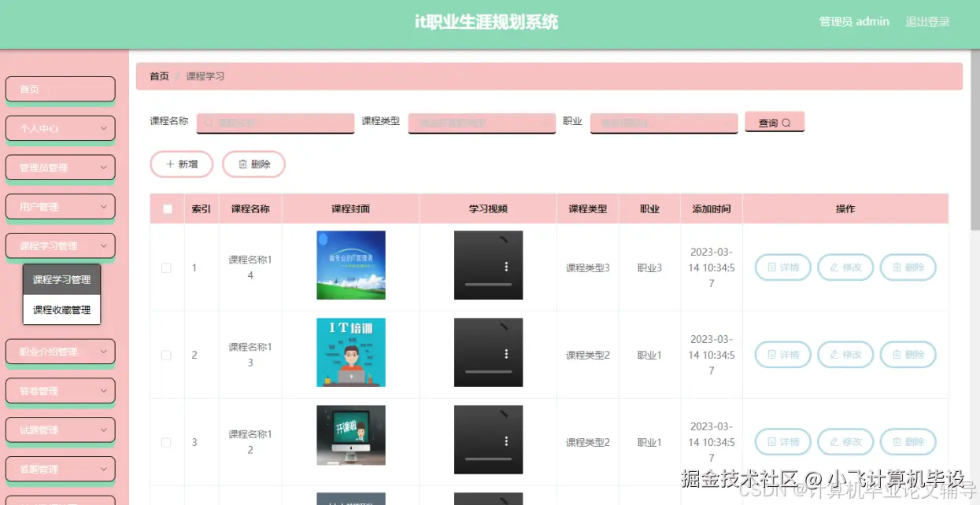This screenshot has width=980, height=505.
Task: Open 详情 for 课程名称12 row
Action: coord(783,442)
